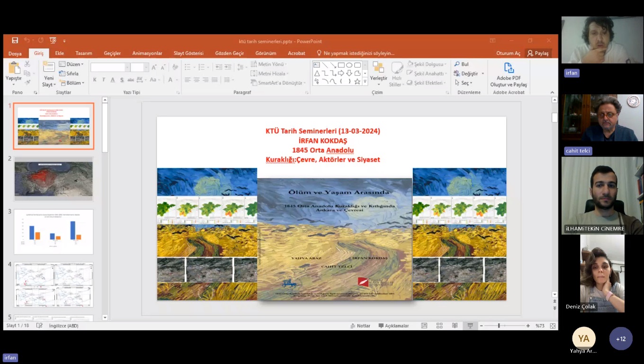Select slide 3 bar chart thumbnail
The width and height of the screenshot is (644, 364).
(54, 232)
